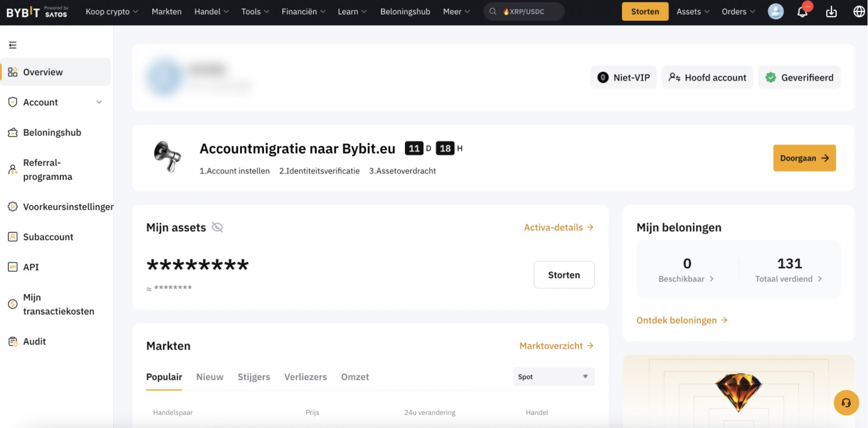868x428 pixels.
Task: Expand the Koop crypto menu
Action: (x=112, y=11)
